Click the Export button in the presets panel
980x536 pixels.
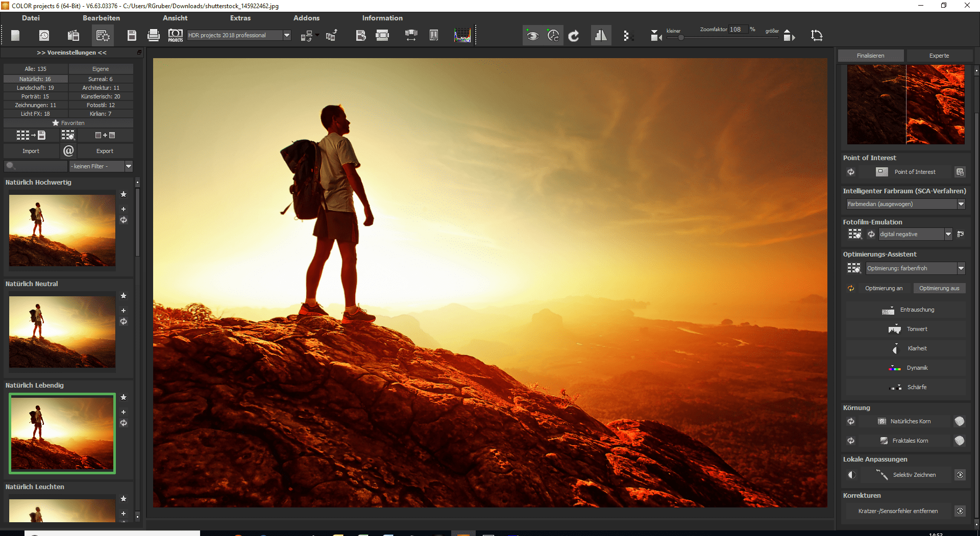(x=105, y=151)
